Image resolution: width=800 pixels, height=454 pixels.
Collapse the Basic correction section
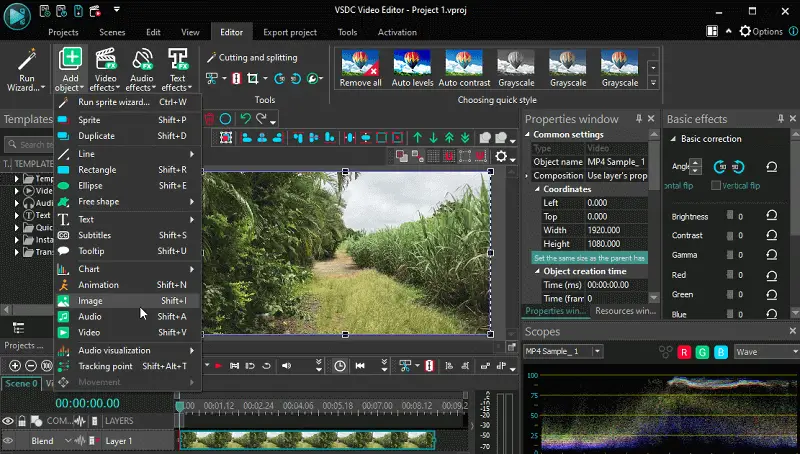[672, 139]
